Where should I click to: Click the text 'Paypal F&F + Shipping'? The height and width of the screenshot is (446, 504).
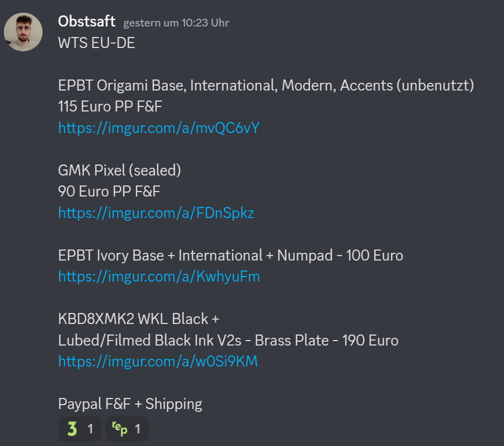click(130, 403)
